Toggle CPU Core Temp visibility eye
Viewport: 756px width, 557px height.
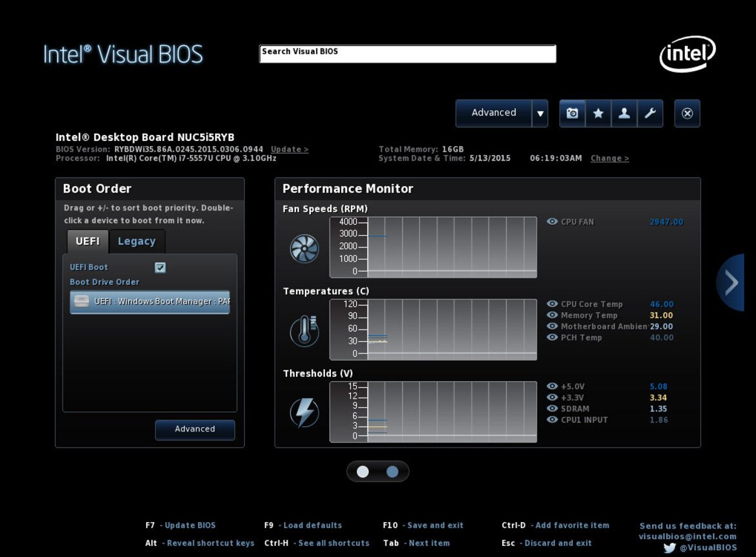pyautogui.click(x=552, y=304)
